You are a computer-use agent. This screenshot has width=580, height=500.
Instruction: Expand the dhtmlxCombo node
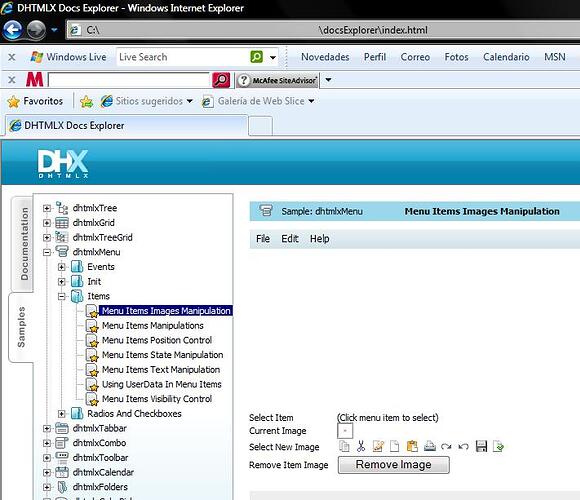pyautogui.click(x=47, y=443)
